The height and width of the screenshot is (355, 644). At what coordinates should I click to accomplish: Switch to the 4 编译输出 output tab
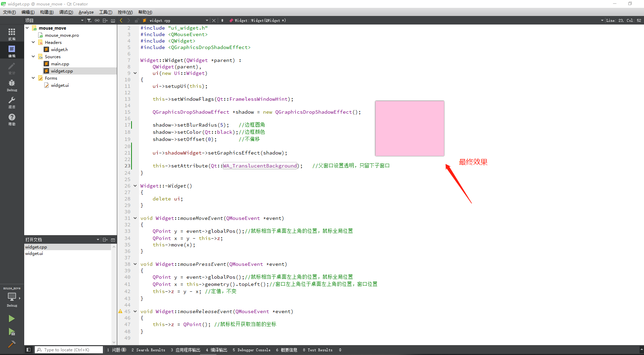pyautogui.click(x=217, y=350)
